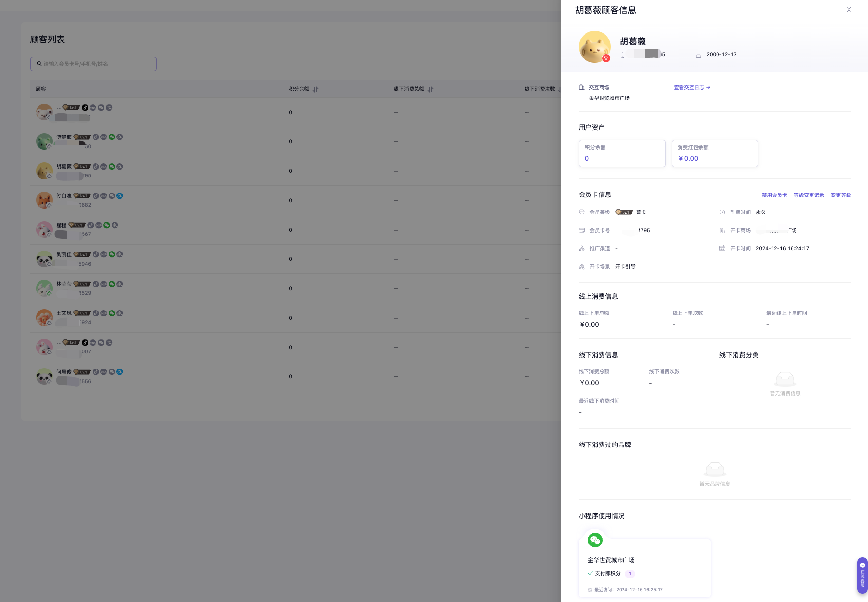This screenshot has width=868, height=602.
Task: Sort the list by 线下消费总额
Action: click(431, 89)
